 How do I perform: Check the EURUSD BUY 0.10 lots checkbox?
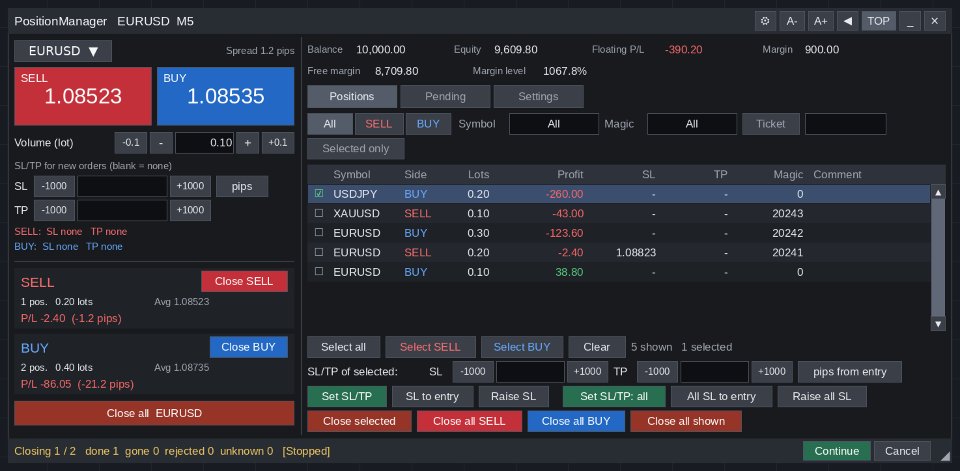pyautogui.click(x=318, y=271)
